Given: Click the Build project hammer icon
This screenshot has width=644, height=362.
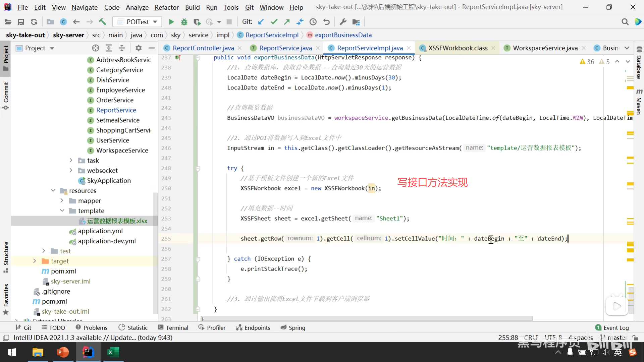Looking at the screenshot, I should click(102, 22).
